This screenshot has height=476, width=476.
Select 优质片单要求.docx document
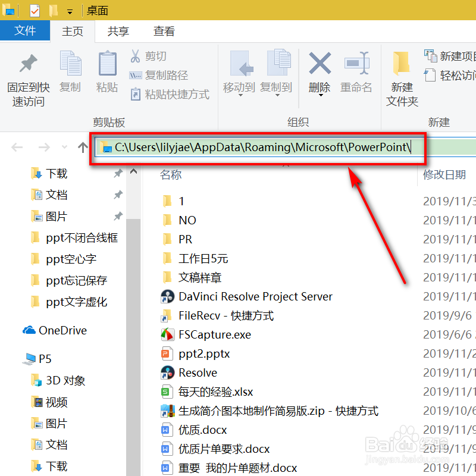[x=215, y=449]
